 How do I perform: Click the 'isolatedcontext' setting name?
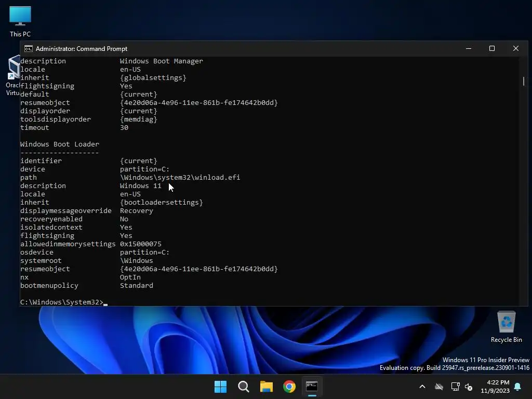point(51,228)
